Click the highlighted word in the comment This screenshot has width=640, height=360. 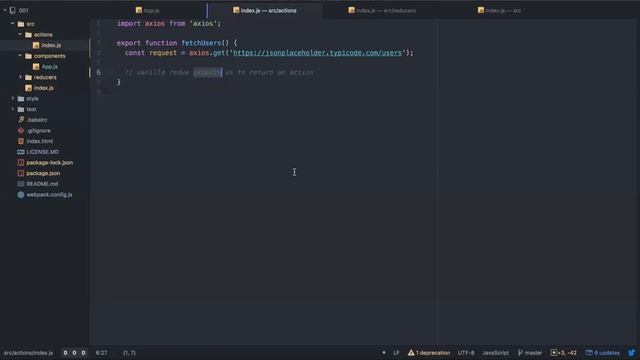(207, 72)
